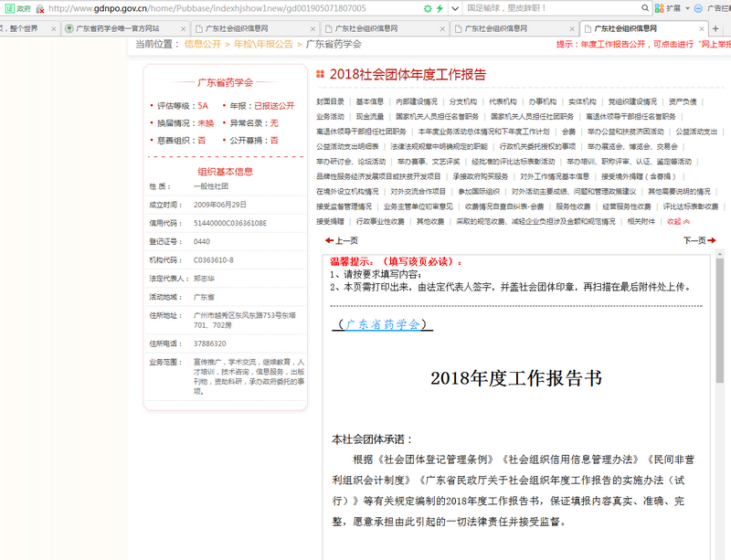Open the address bar dropdown arrow
731x560 pixels.
click(452, 8)
